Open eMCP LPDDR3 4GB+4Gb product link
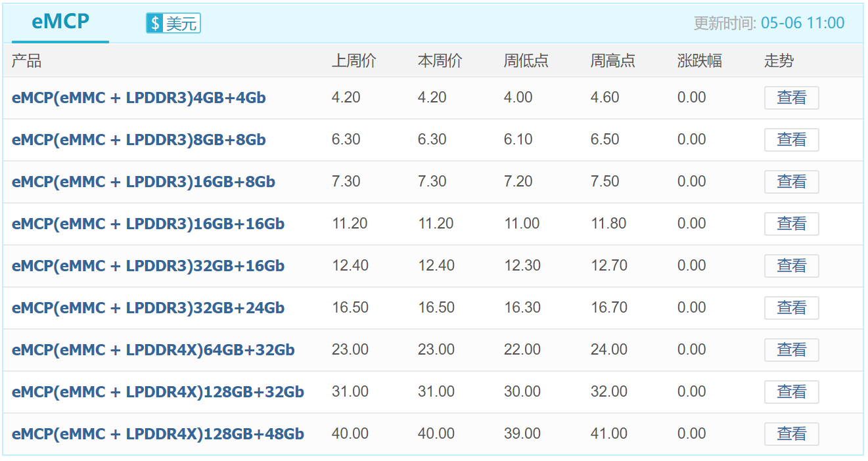The height and width of the screenshot is (461, 868). pos(139,98)
